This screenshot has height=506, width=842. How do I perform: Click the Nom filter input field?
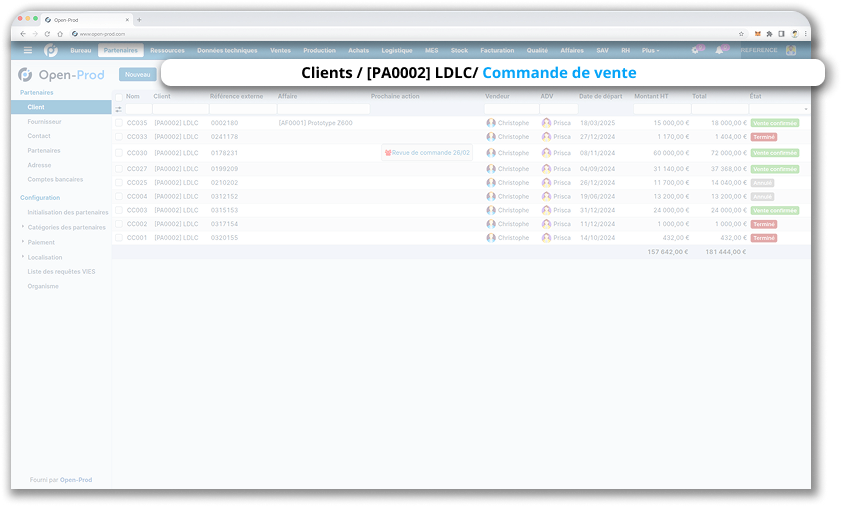click(139, 109)
